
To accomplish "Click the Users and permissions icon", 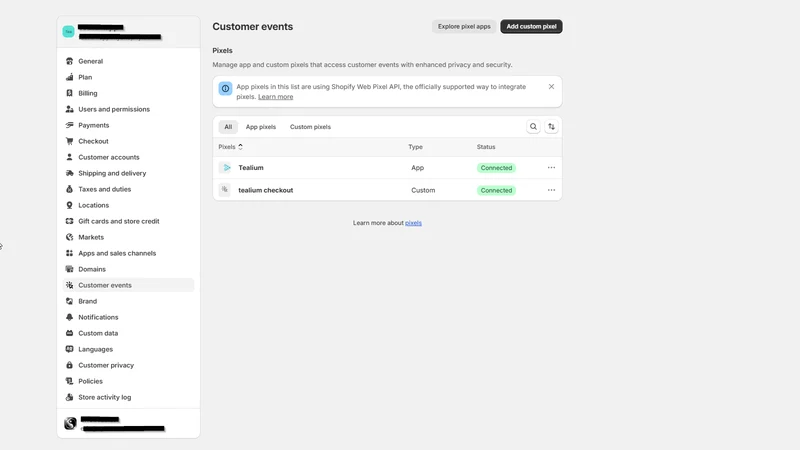I will pyautogui.click(x=69, y=109).
